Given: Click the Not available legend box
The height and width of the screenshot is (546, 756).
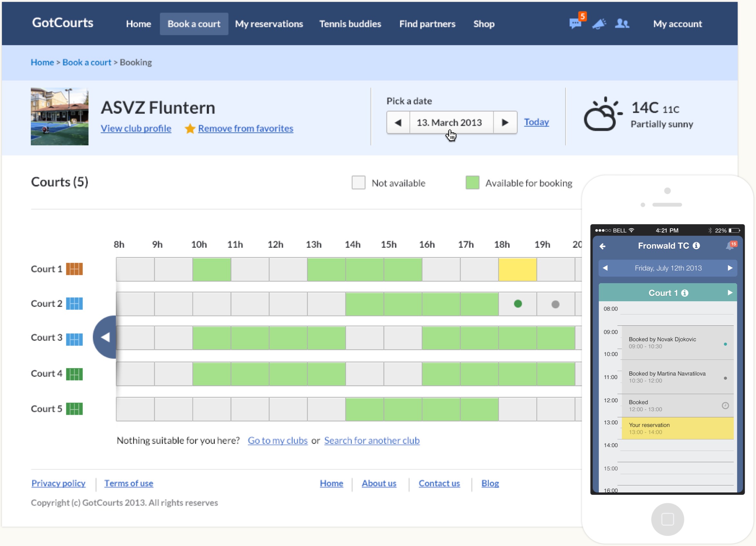Looking at the screenshot, I should [x=358, y=183].
